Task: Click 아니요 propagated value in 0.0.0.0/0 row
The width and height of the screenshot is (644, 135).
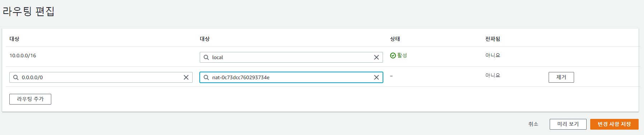Action: pos(493,76)
